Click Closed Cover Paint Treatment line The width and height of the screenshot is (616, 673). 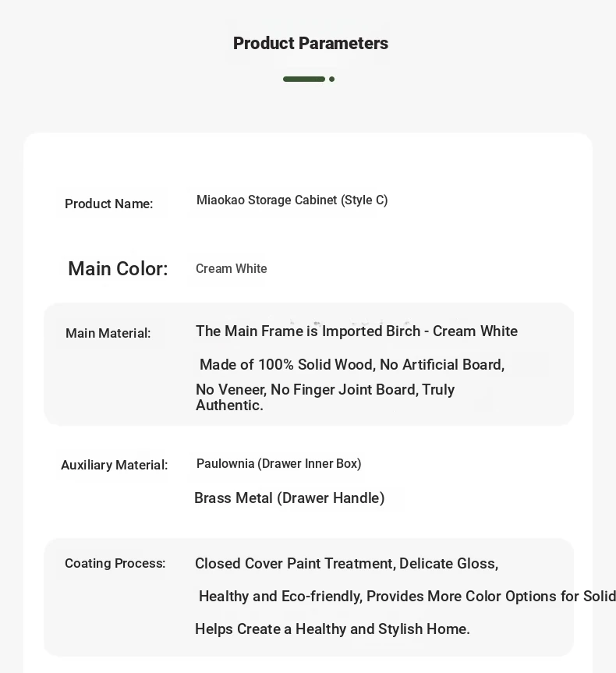click(346, 563)
